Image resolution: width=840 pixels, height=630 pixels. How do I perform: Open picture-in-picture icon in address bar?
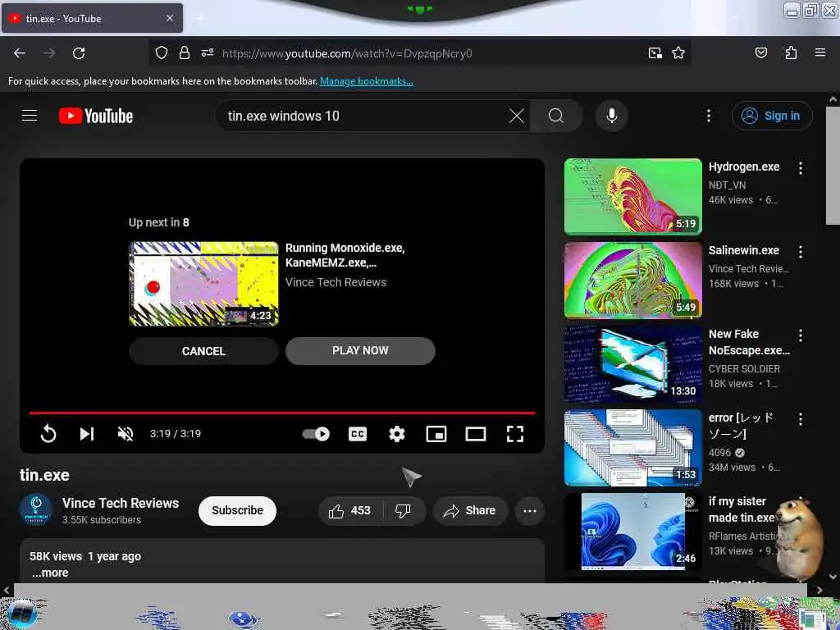click(655, 52)
